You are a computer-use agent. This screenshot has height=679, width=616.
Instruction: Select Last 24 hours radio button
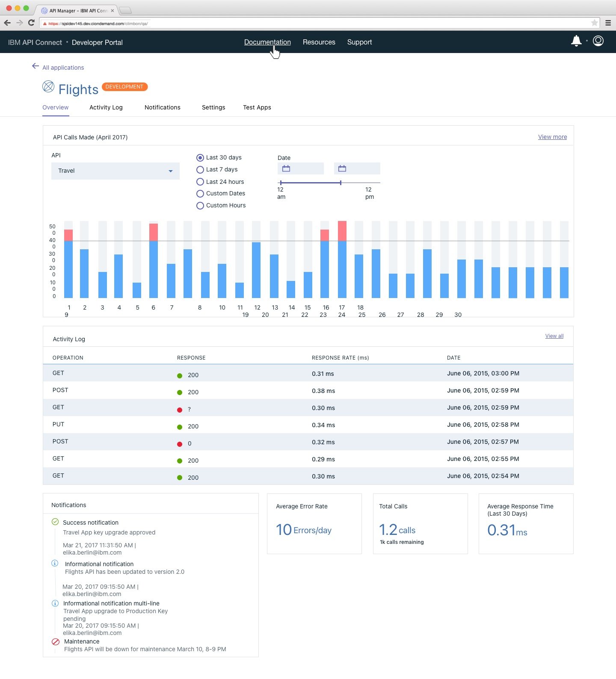point(200,182)
